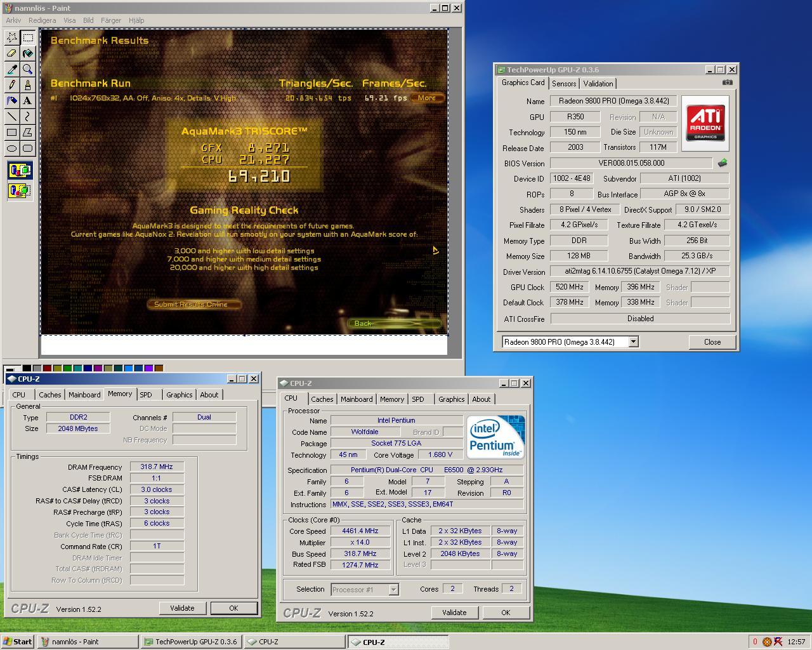The width and height of the screenshot is (812, 650).
Task: Click the Specification field showing E6500
Action: [427, 470]
